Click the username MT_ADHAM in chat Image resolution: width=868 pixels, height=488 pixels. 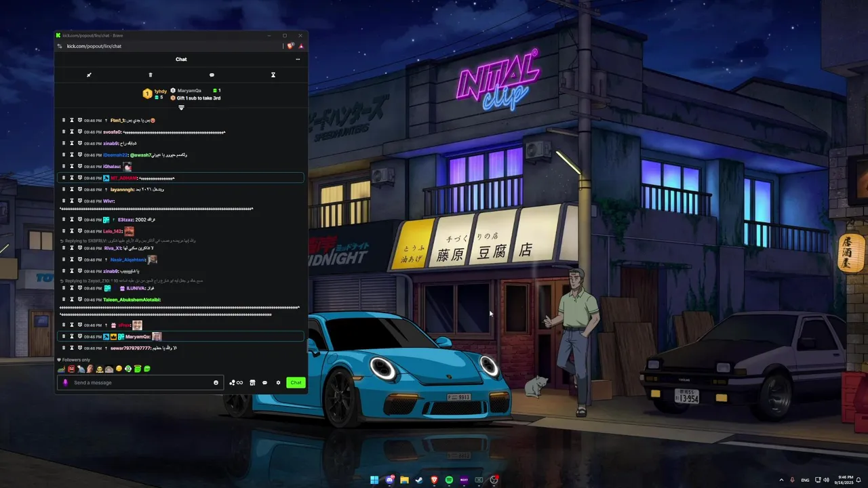123,178
